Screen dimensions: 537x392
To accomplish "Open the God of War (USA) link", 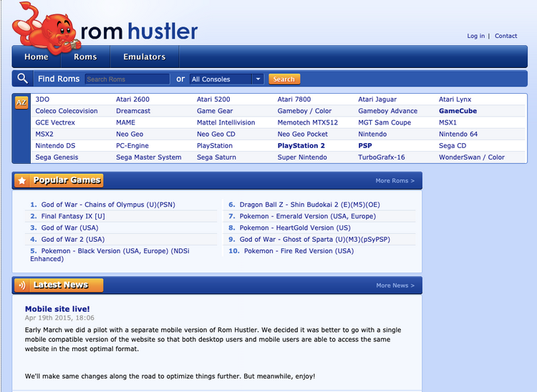I will 70,227.
